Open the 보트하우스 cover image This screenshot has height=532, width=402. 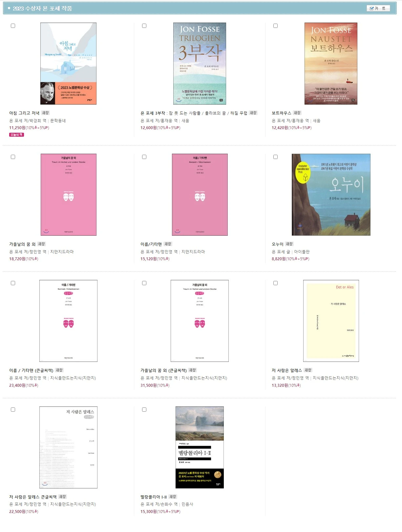331,64
